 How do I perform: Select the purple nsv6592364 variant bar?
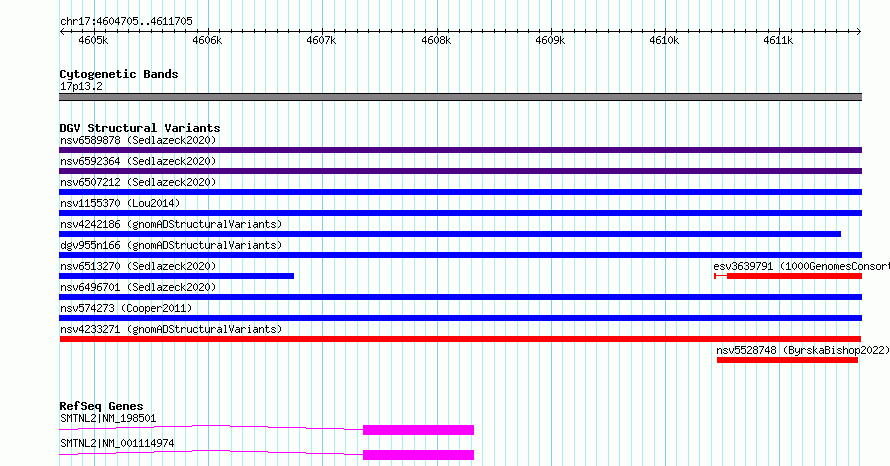pyautogui.click(x=460, y=171)
